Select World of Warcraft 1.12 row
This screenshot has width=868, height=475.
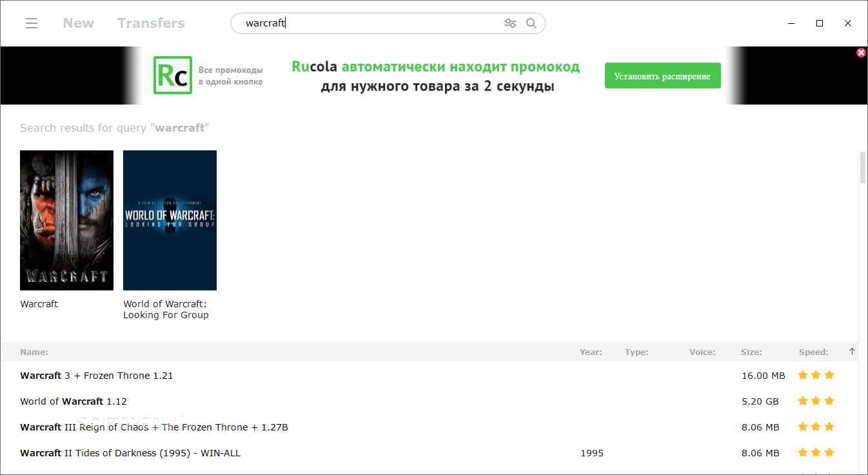coord(429,401)
